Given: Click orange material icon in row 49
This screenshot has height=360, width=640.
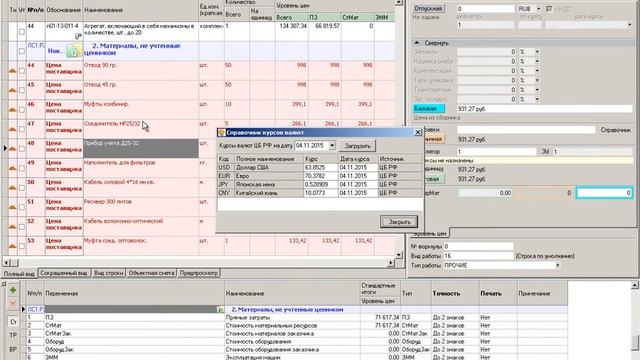Looking at the screenshot, I should pos(13,168).
